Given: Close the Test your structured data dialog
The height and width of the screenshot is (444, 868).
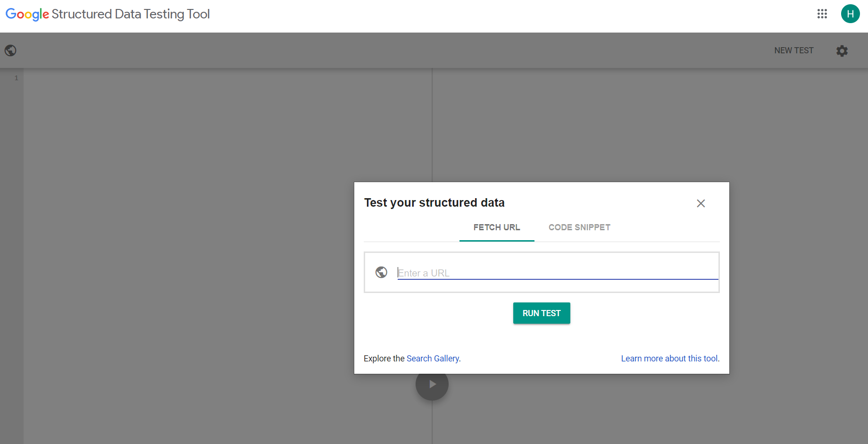Looking at the screenshot, I should click(701, 203).
